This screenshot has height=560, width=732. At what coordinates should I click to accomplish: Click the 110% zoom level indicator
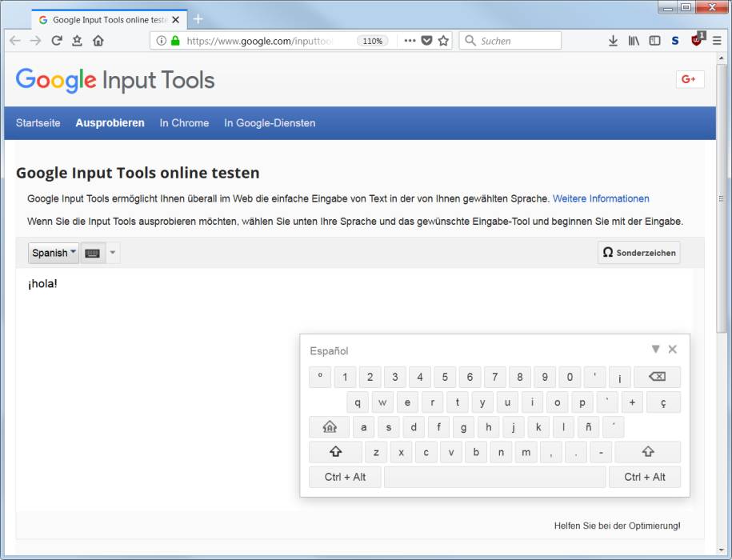pos(372,41)
